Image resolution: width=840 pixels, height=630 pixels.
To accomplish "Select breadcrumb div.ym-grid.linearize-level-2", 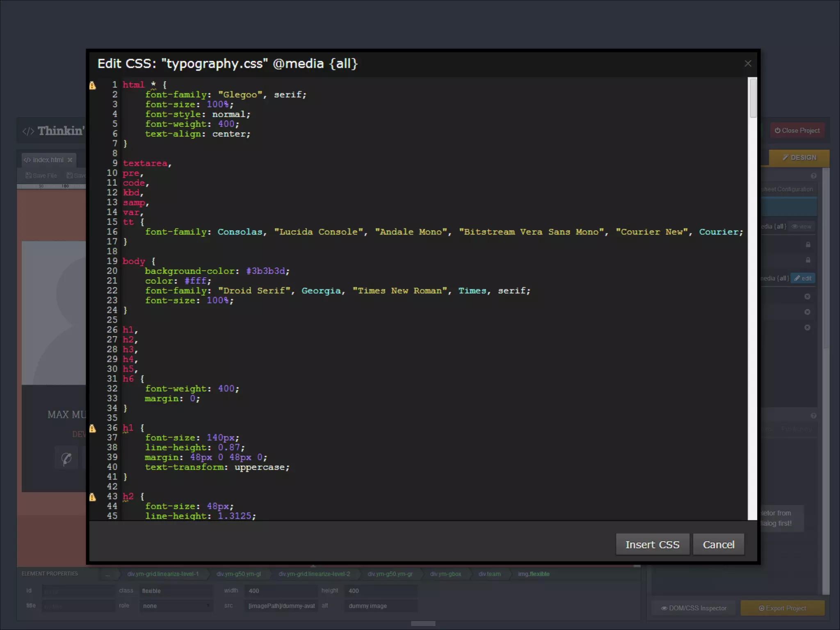I will coord(314,574).
